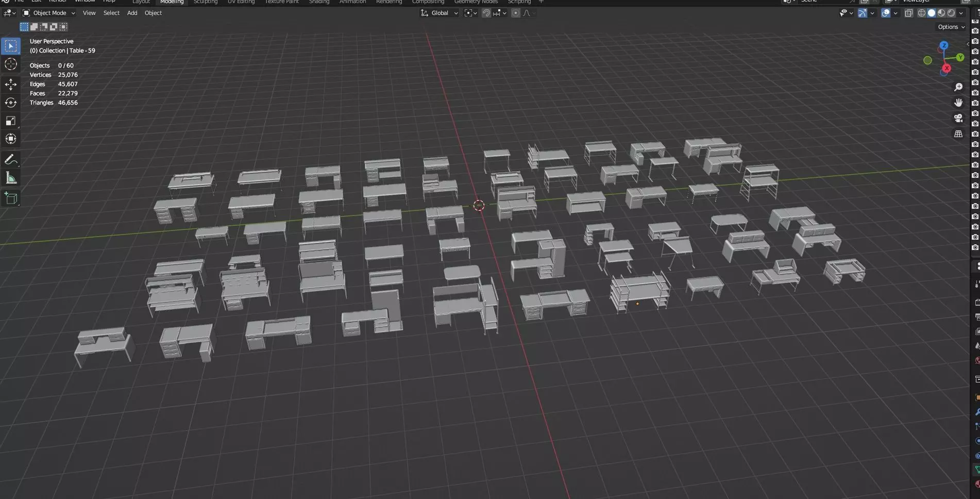Toggle snapping magnet

click(486, 13)
